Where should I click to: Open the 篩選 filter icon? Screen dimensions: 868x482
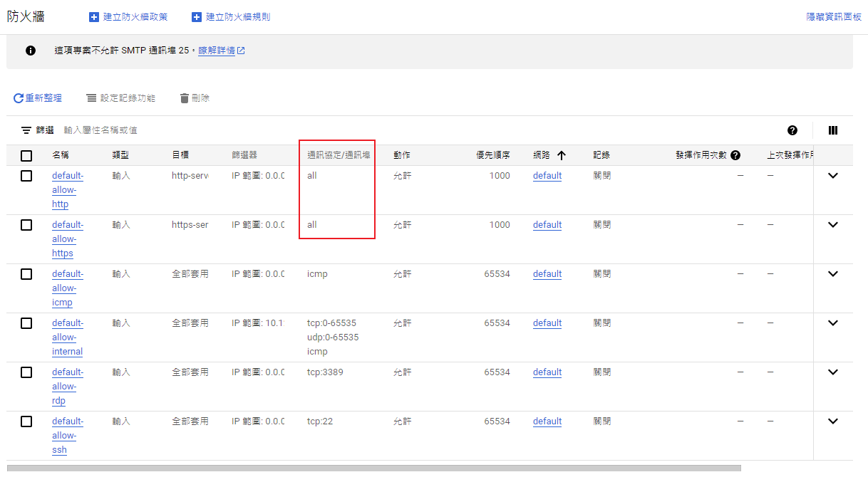[x=25, y=130]
